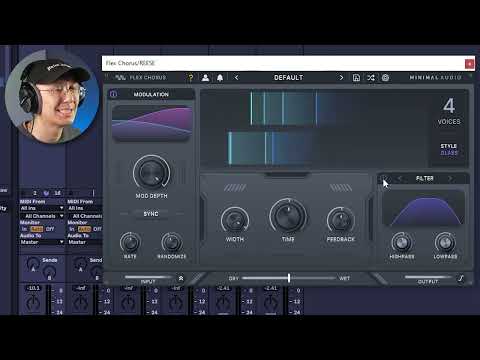Open second track's Master output dropdown
The height and width of the screenshot is (360, 480).
pyautogui.click(x=85, y=242)
